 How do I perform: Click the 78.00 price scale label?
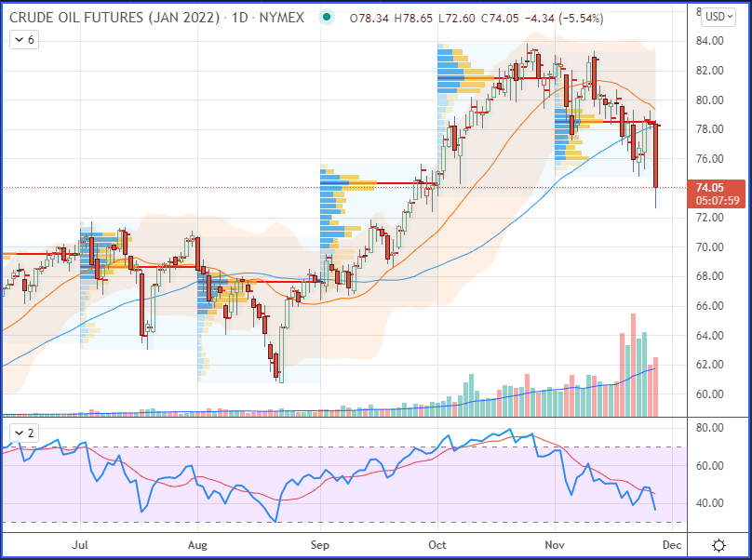(x=710, y=129)
